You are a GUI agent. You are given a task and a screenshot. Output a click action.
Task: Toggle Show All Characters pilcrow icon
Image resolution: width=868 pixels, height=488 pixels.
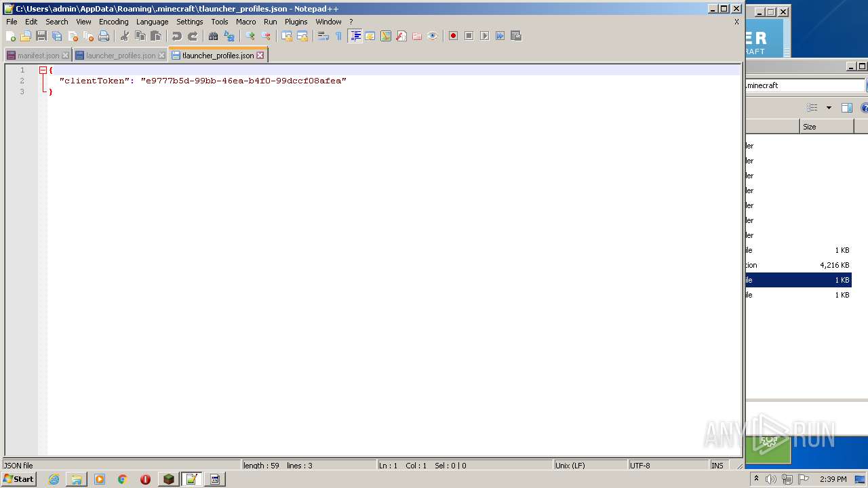339,36
